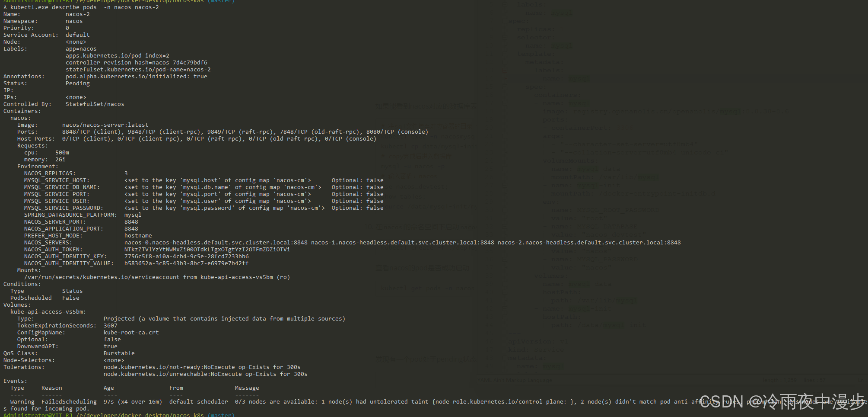Click ConfigMapName value 'kube-root-ca.crt'
The width and height of the screenshot is (868, 417).
(x=131, y=333)
